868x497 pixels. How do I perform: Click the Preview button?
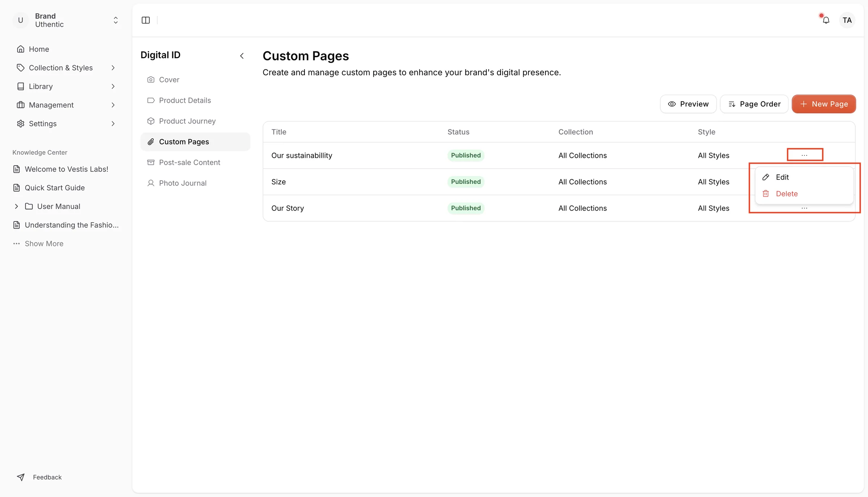pyautogui.click(x=688, y=104)
